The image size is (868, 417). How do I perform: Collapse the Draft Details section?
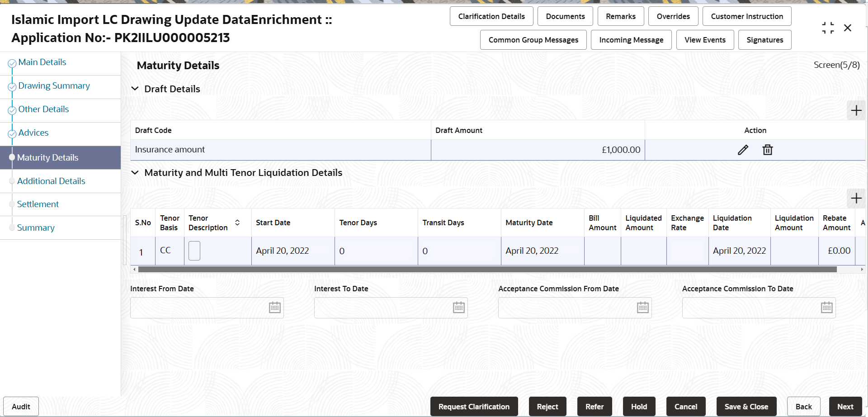point(135,89)
